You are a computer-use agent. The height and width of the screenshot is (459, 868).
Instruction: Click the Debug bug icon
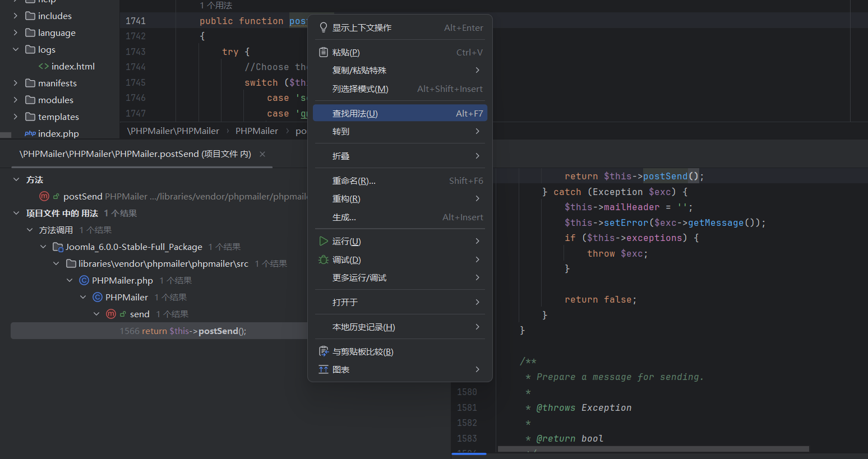click(324, 259)
